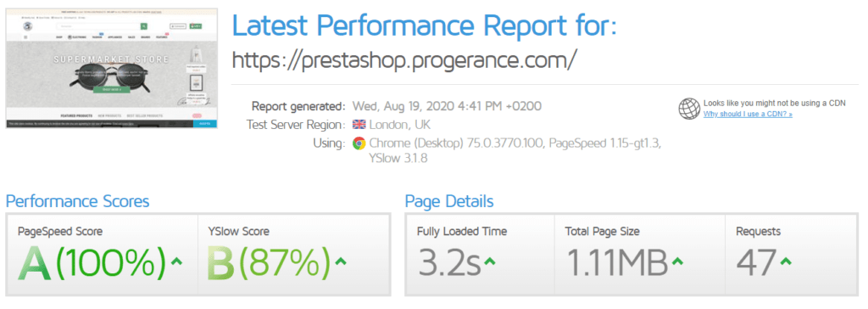This screenshot has width=868, height=309.
Task: Click the UK flag icon beside London
Action: pyautogui.click(x=359, y=124)
